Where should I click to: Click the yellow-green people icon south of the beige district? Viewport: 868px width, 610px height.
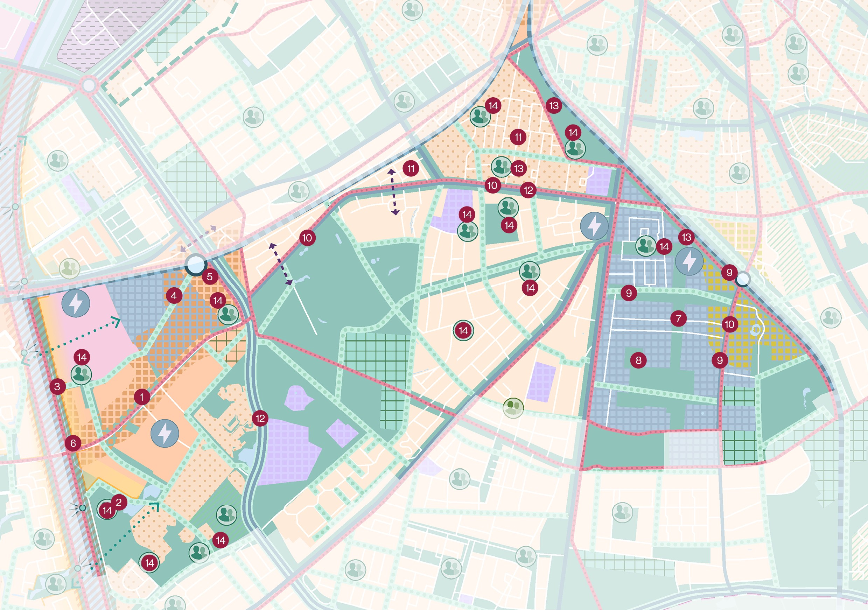(x=513, y=408)
